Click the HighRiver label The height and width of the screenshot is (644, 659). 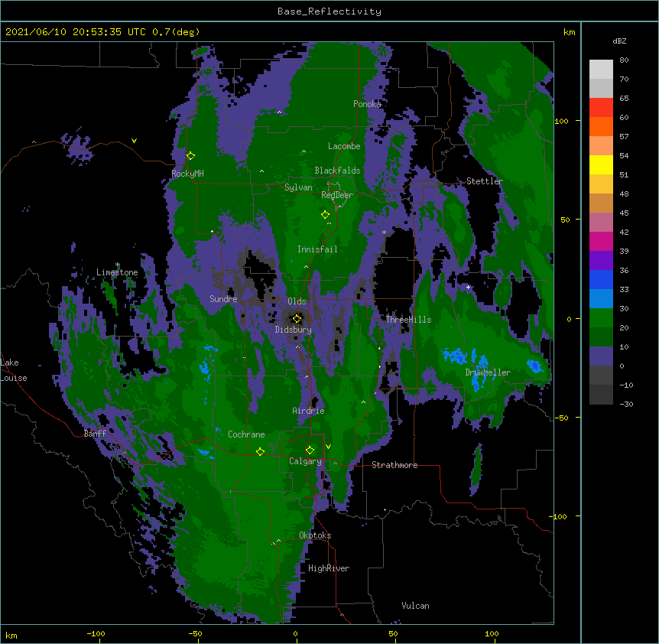click(x=329, y=568)
